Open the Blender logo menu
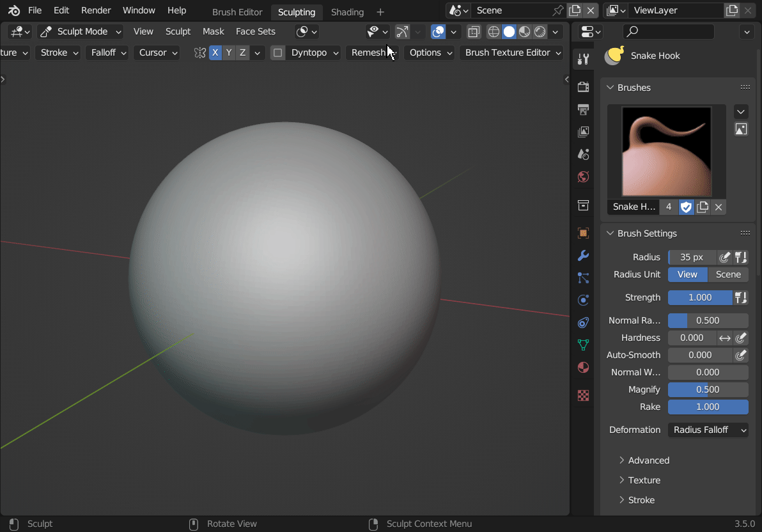The width and height of the screenshot is (762, 532). pyautogui.click(x=13, y=10)
